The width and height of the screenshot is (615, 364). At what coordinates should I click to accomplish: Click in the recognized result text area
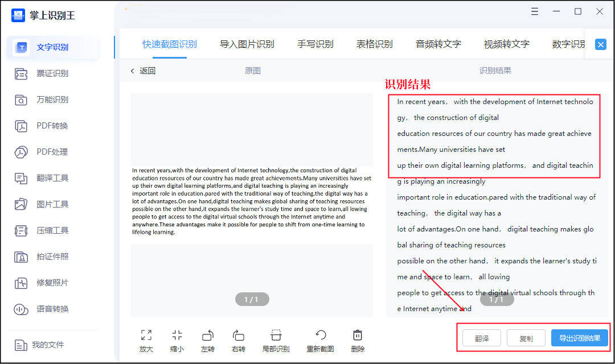(497, 205)
